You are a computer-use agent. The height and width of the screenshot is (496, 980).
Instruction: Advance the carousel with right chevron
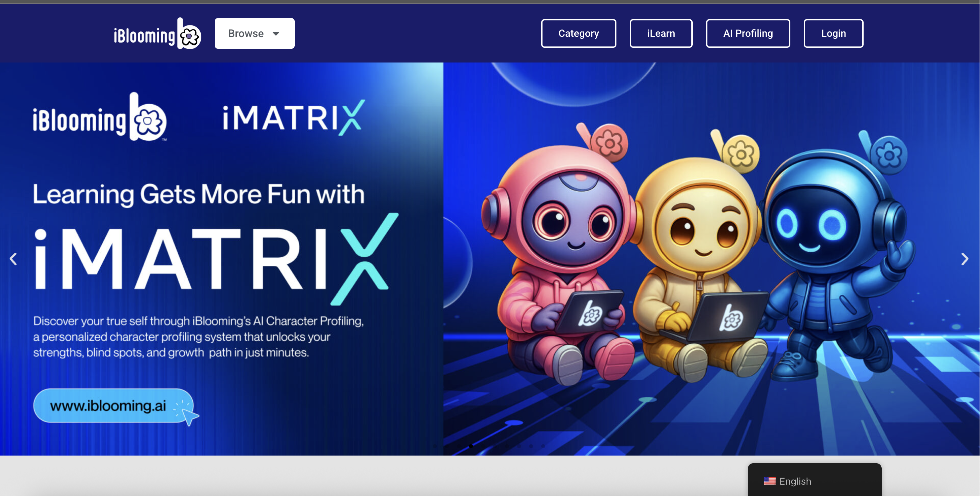[964, 259]
